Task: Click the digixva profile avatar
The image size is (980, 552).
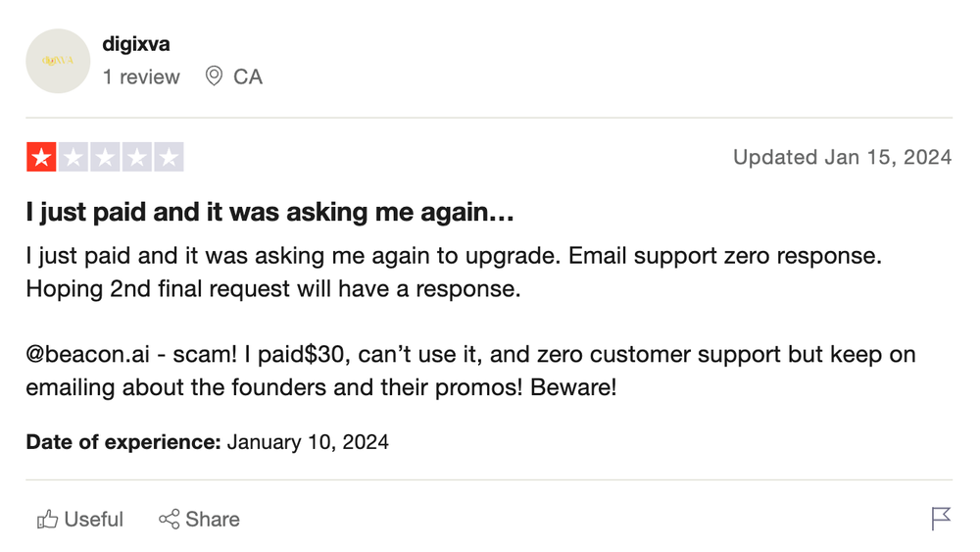Action: tap(58, 61)
